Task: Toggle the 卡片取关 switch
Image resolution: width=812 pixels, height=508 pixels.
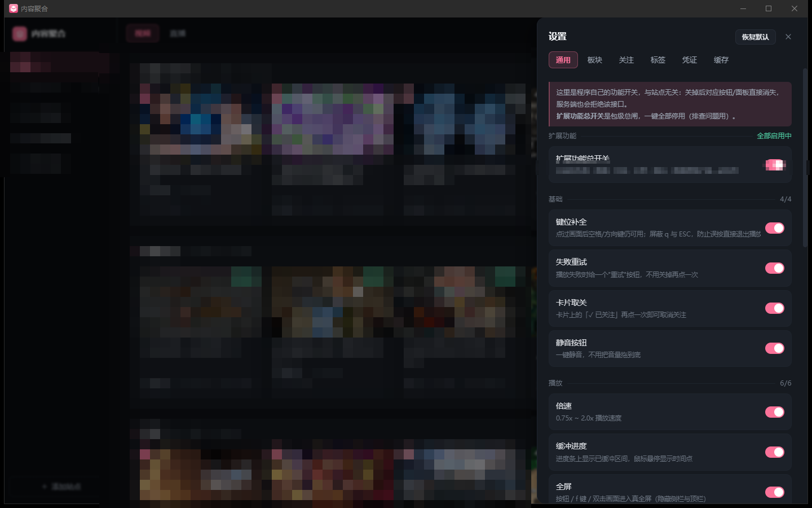Action: coord(775,308)
